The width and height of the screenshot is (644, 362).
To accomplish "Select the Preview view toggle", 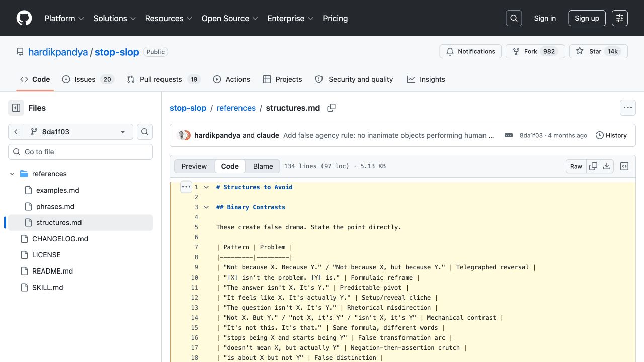I will pyautogui.click(x=194, y=166).
